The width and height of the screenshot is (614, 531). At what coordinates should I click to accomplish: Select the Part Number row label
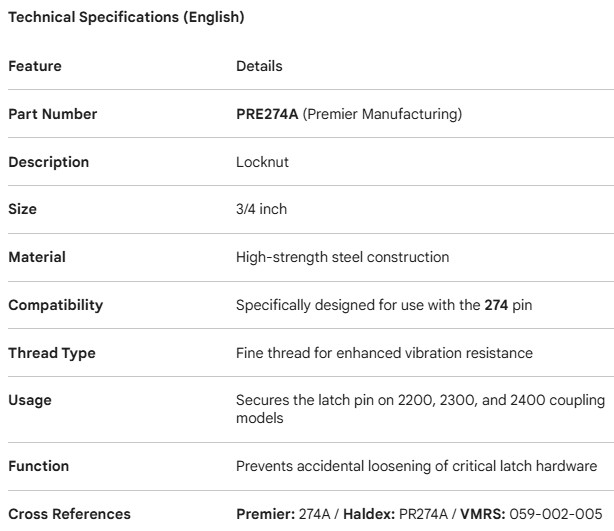click(x=53, y=114)
